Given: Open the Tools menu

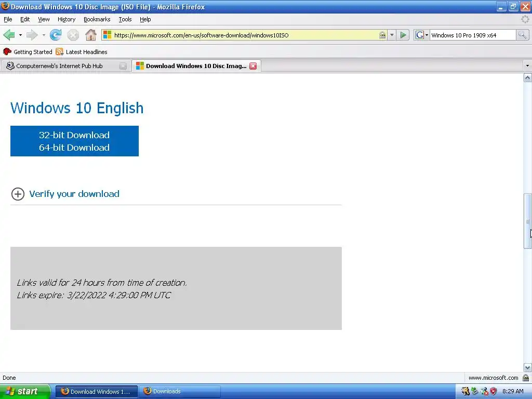Looking at the screenshot, I should (125, 19).
